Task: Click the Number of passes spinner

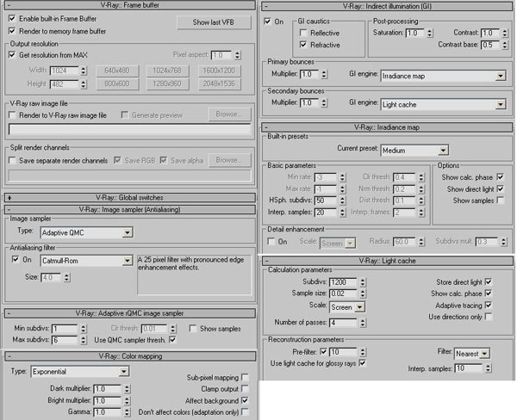Action: click(x=363, y=323)
